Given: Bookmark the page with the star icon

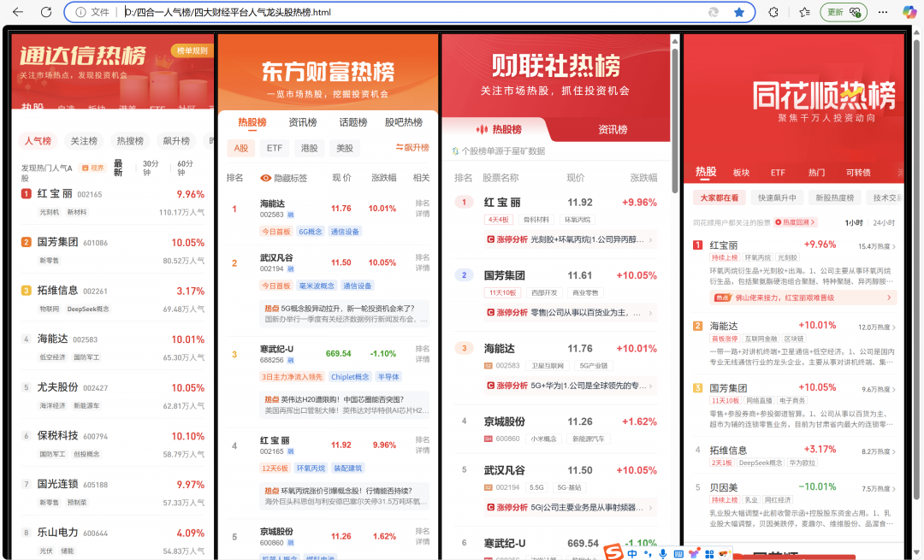Looking at the screenshot, I should point(739,12).
